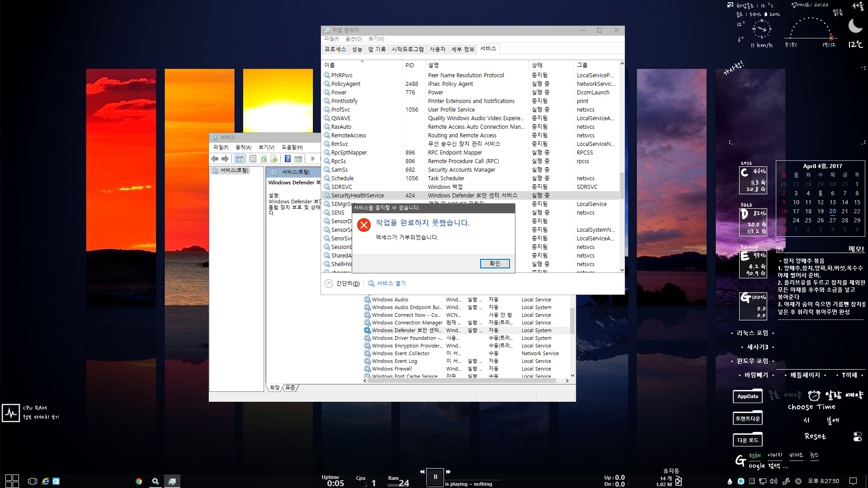Skip to the next track in music widget
Viewport: 868px width, 488px height.
click(x=448, y=472)
